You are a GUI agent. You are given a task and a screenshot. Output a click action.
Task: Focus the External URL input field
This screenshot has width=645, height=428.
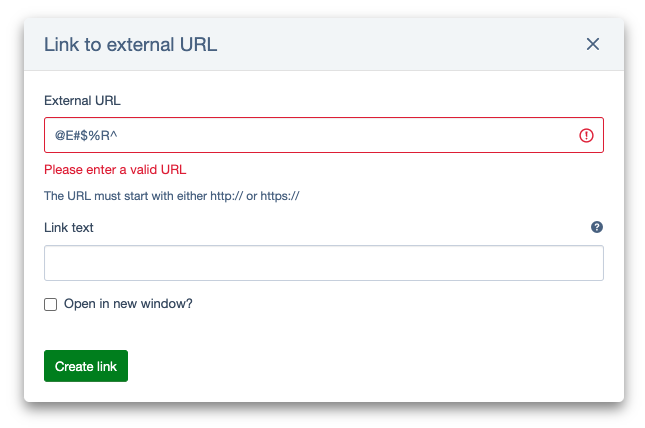coord(310,136)
